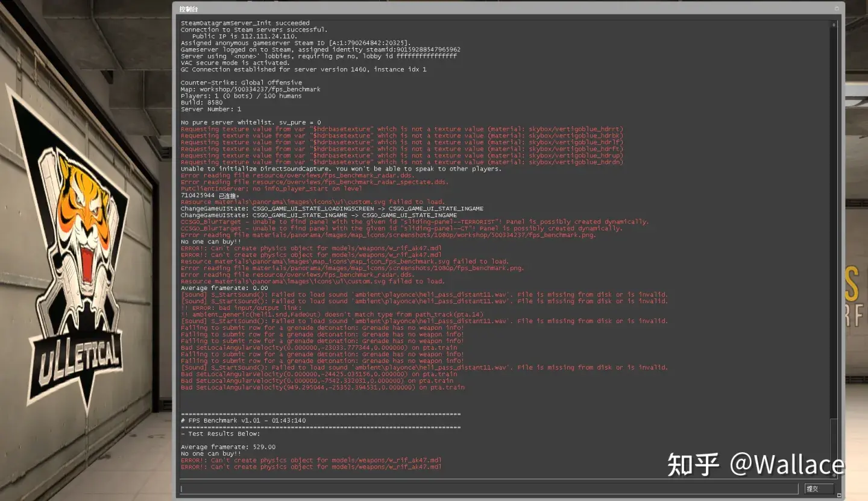Select the skybox/vertigoblue_hdrup texture error line

402,156
